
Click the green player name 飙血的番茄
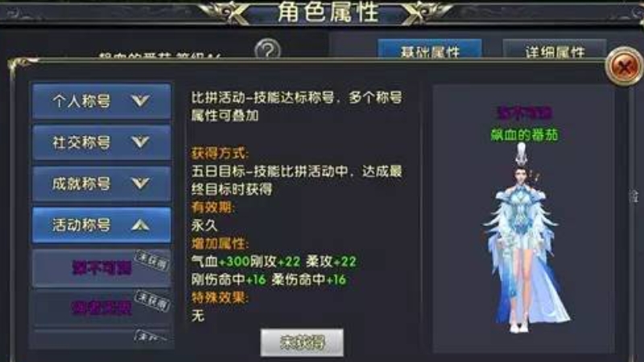pyautogui.click(x=525, y=134)
